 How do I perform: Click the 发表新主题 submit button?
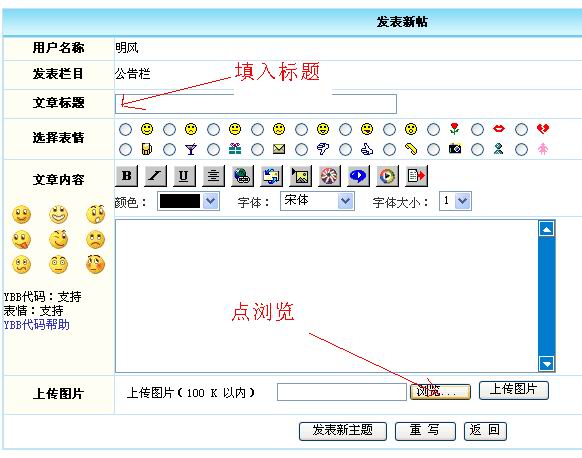click(343, 431)
